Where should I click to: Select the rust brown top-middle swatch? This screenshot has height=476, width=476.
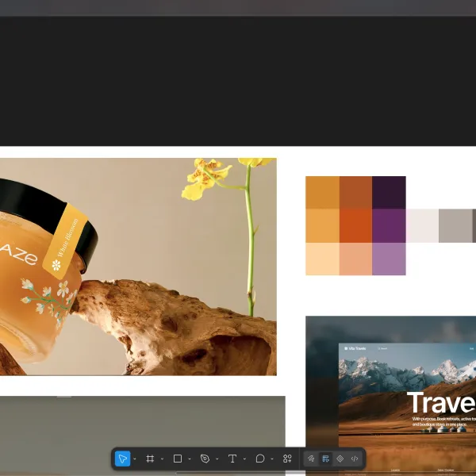click(x=355, y=193)
